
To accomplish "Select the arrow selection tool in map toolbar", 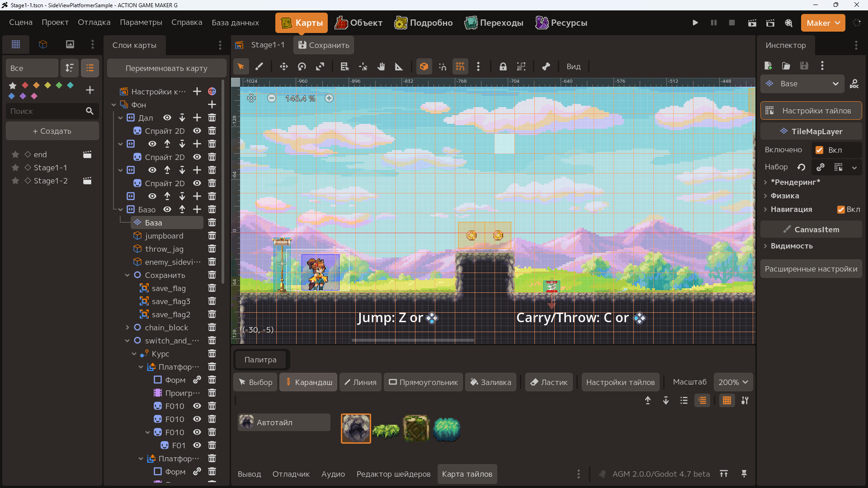I will (241, 66).
